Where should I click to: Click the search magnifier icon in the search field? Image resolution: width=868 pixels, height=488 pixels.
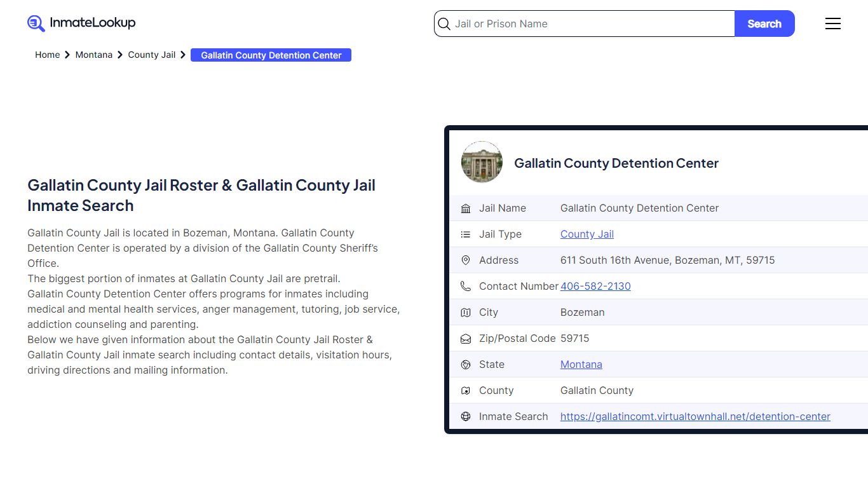[445, 24]
